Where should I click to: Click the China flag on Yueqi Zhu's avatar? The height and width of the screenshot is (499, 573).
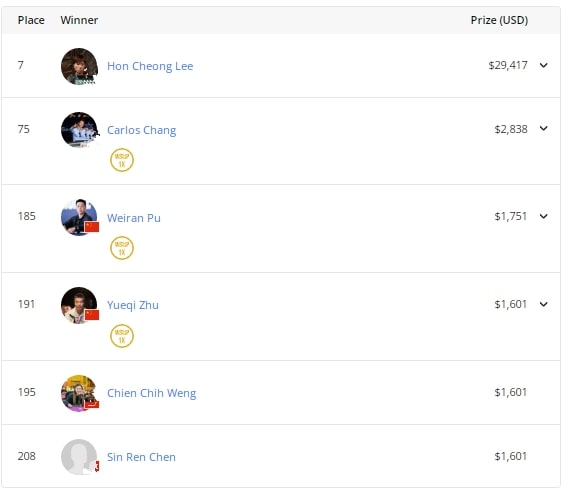point(92,315)
